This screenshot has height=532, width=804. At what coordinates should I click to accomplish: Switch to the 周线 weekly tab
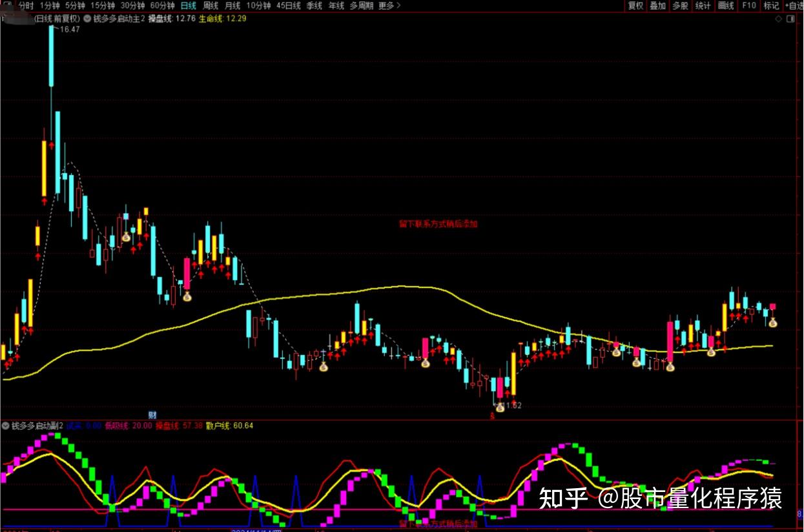coord(211,5)
